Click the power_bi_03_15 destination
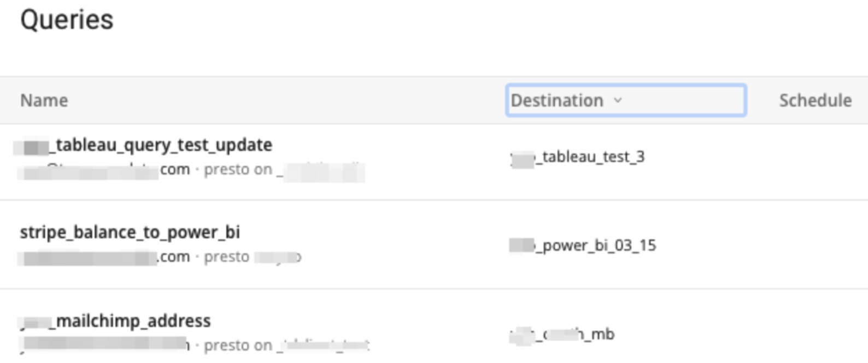Viewport: 868px width, 363px height. pyautogui.click(x=598, y=245)
